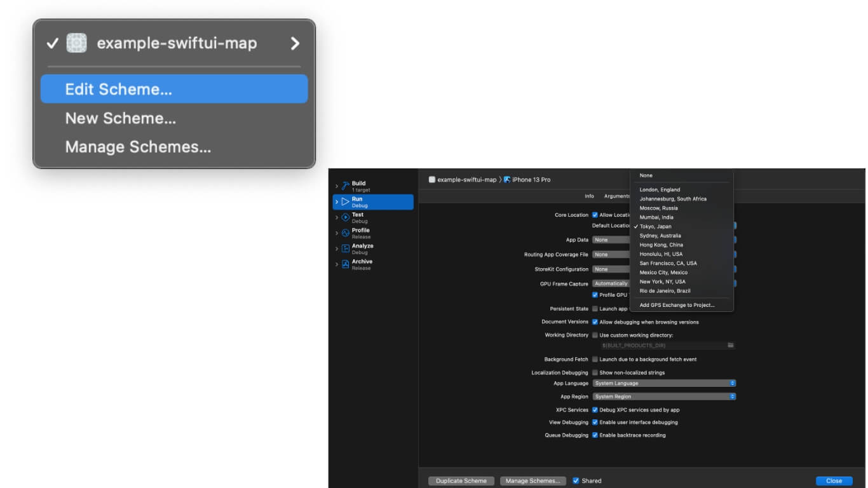Click the folder icon in the working directory field
Viewport: 868px width, 488px height.
coord(731,345)
